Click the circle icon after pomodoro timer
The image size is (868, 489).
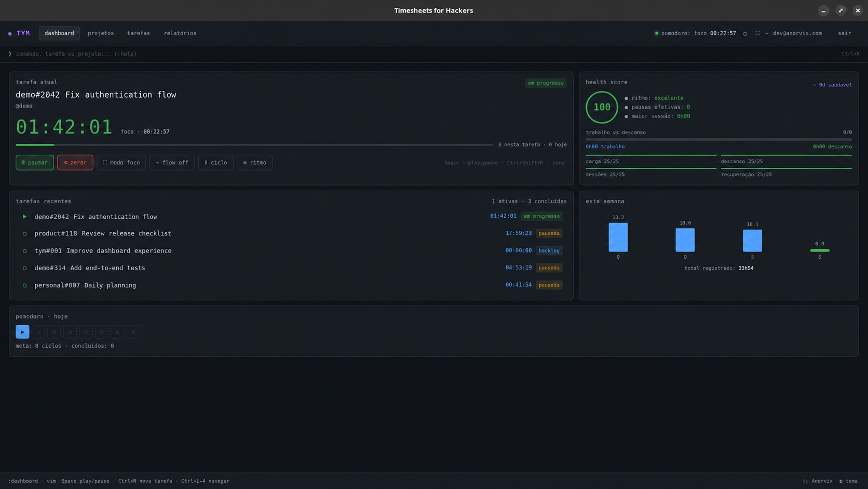745,33
